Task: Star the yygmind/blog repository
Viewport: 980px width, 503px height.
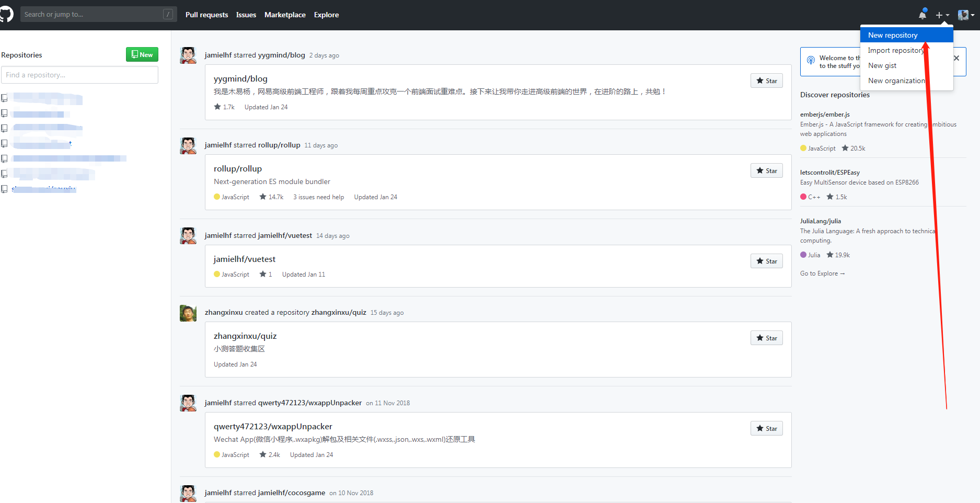Action: (x=767, y=81)
